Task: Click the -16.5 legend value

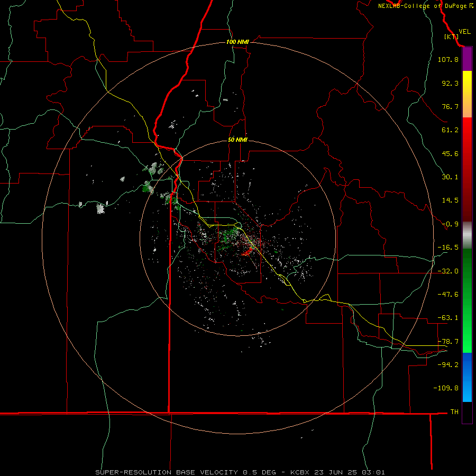Action: click(x=448, y=248)
